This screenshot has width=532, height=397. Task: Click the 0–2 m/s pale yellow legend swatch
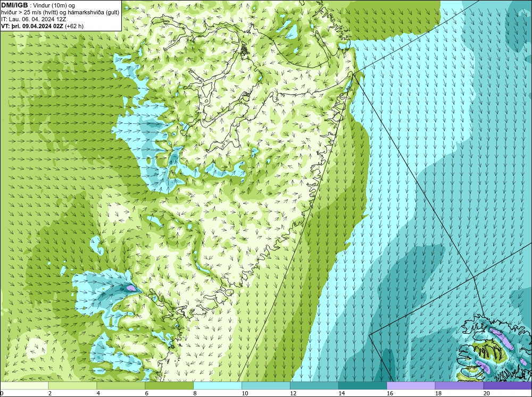pyautogui.click(x=24, y=385)
